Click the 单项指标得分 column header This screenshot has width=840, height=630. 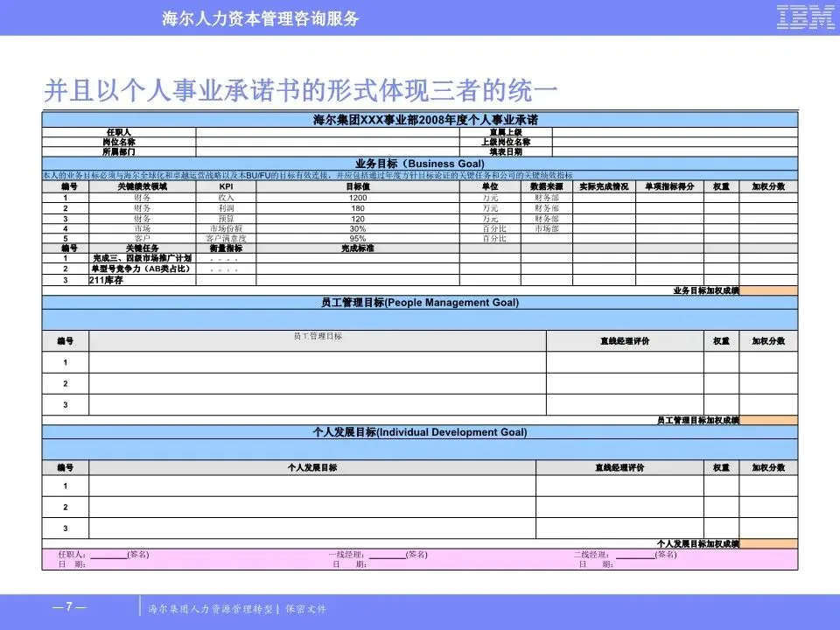point(669,186)
